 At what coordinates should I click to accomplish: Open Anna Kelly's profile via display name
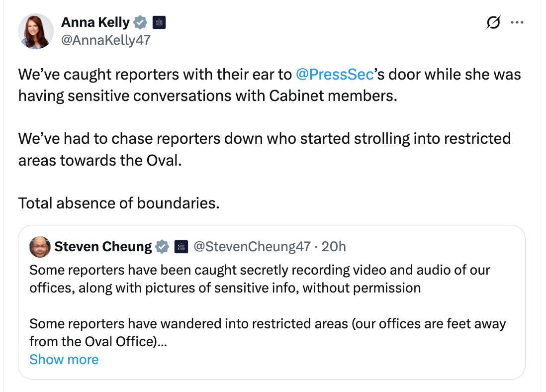[95, 22]
